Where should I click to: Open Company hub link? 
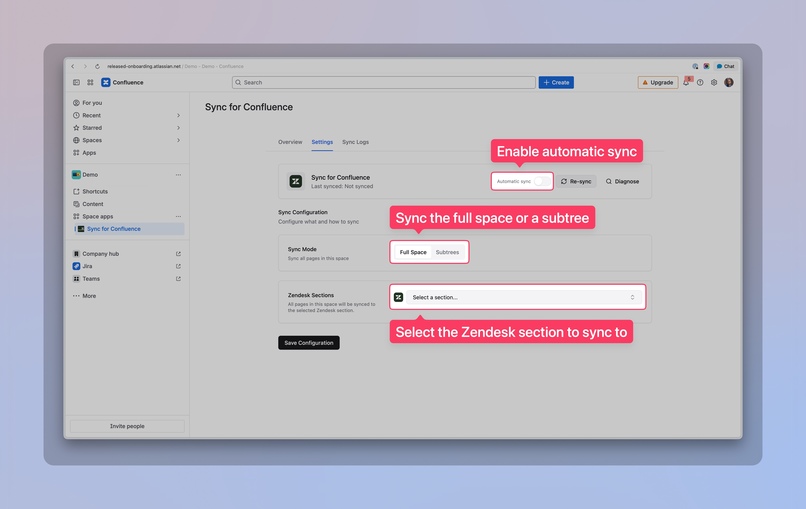point(100,253)
